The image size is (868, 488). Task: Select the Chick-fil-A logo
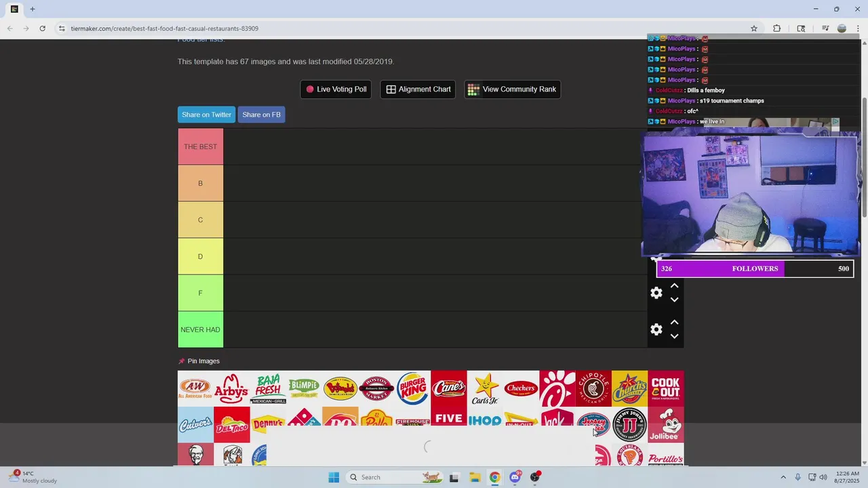(x=557, y=388)
